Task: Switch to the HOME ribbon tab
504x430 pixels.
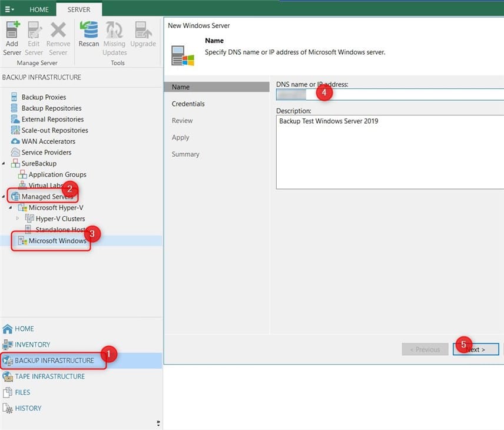Action: (39, 9)
